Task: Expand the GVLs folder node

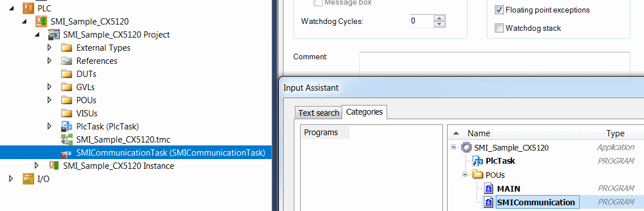Action: tap(50, 87)
